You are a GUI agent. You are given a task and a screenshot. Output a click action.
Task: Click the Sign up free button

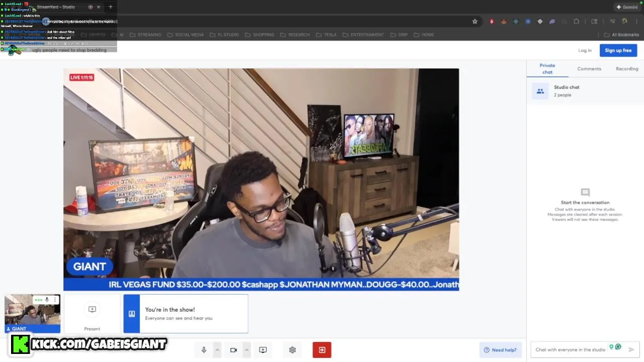[618, 50]
